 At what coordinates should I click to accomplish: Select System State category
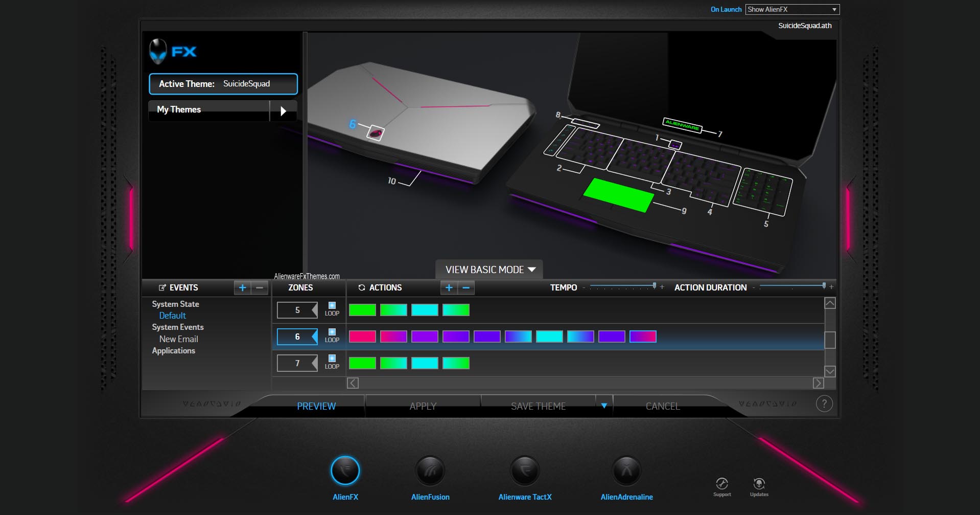(x=175, y=304)
